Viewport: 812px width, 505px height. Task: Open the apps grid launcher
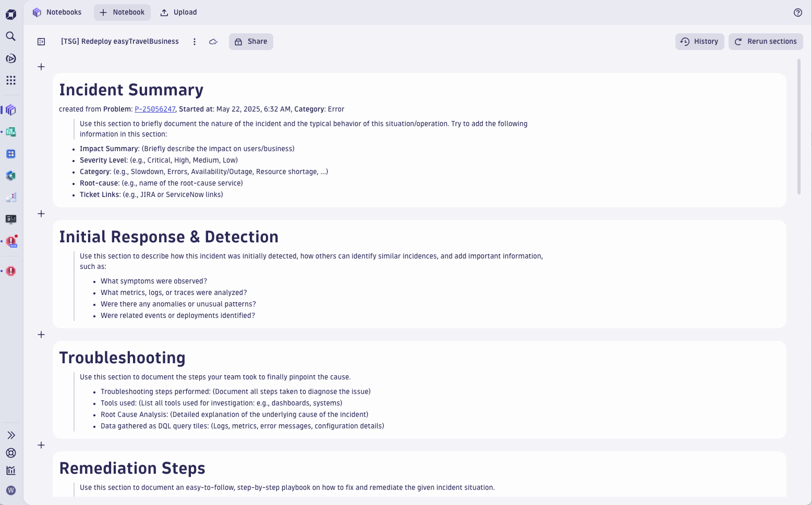pyautogui.click(x=10, y=80)
